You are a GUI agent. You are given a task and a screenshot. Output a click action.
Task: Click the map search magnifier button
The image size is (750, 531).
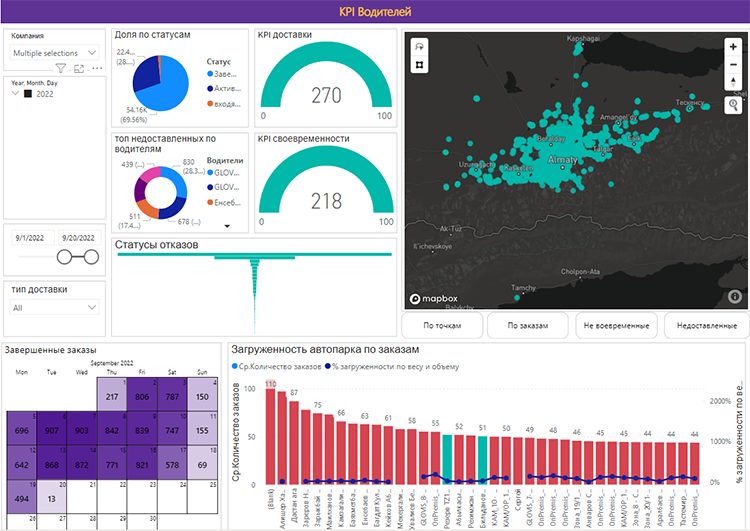734,103
